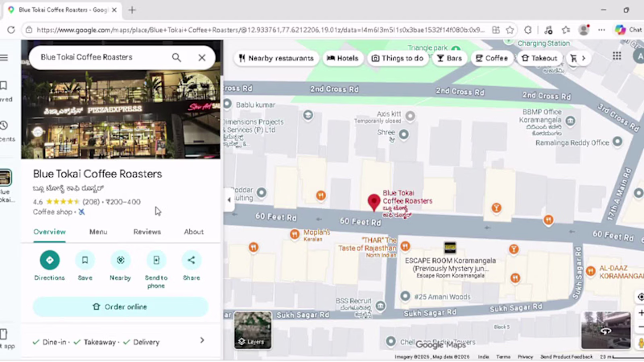The width and height of the screenshot is (644, 362).
Task: Click the Terms link in the footer
Action: tap(503, 356)
